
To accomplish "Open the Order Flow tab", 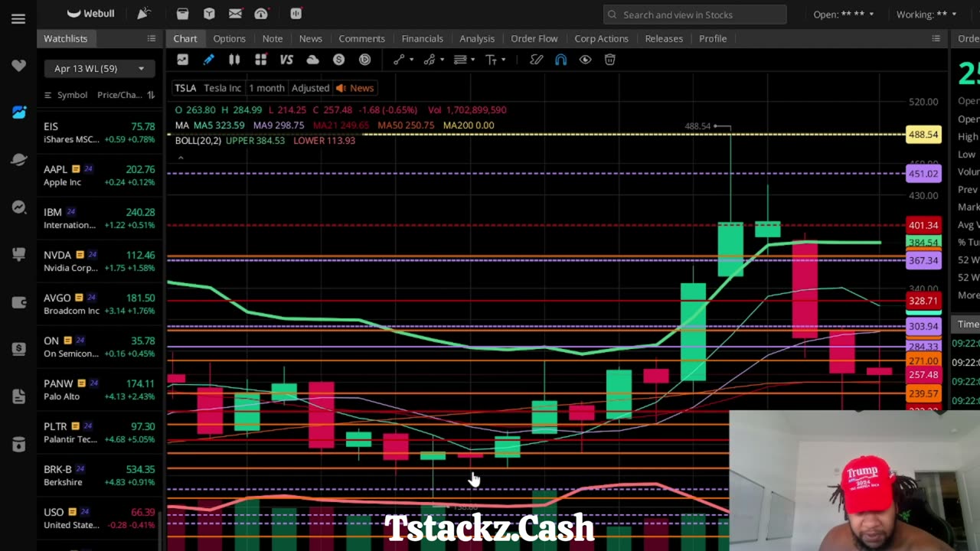I will [x=534, y=38].
